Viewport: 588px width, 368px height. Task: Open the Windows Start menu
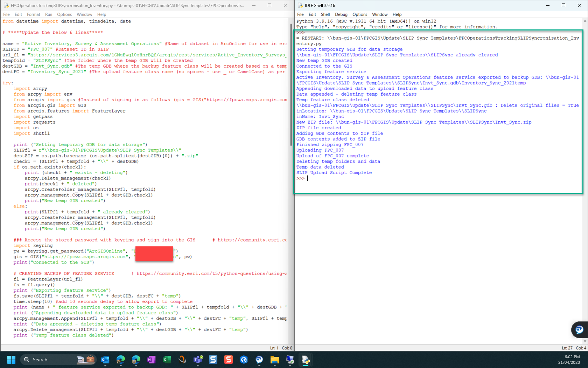pyautogui.click(x=11, y=360)
